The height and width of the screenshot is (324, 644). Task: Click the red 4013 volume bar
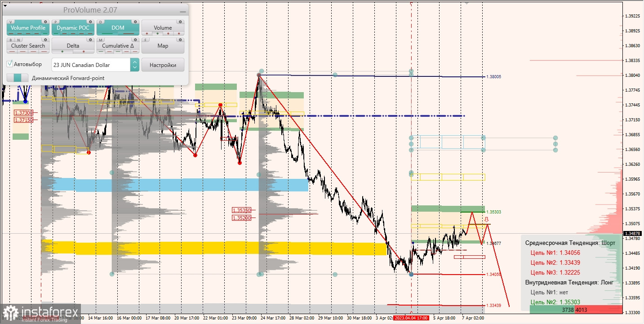coord(599,310)
